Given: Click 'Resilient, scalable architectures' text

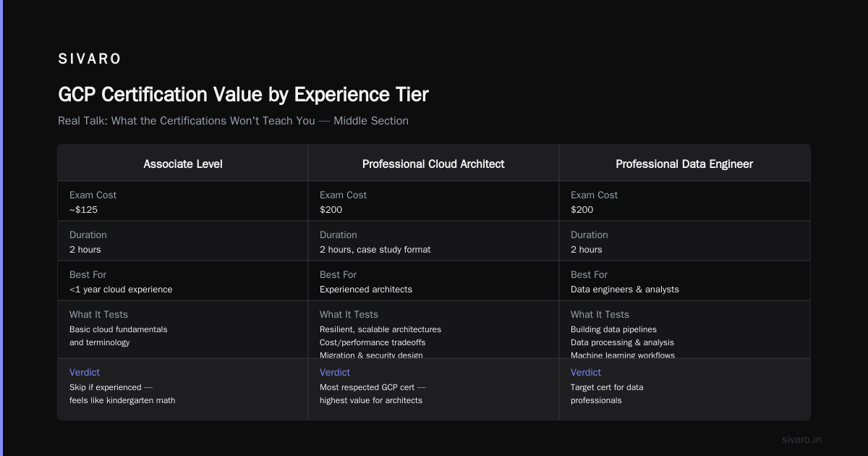Looking at the screenshot, I should [380, 329].
